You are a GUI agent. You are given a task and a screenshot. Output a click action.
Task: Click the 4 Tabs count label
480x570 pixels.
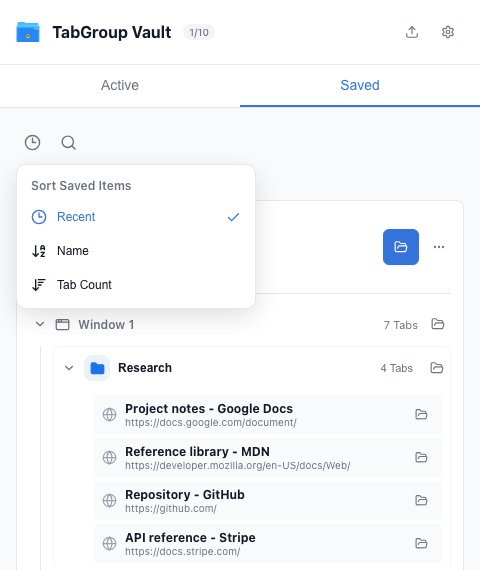coord(396,368)
